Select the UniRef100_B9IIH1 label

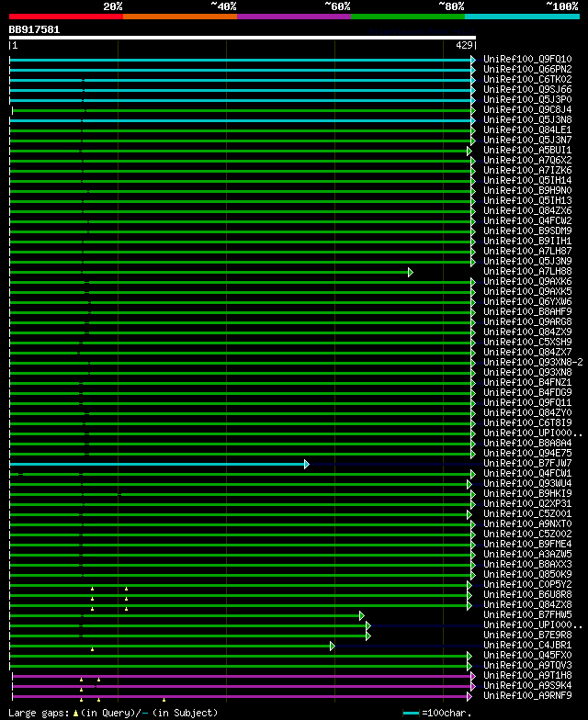527,241
